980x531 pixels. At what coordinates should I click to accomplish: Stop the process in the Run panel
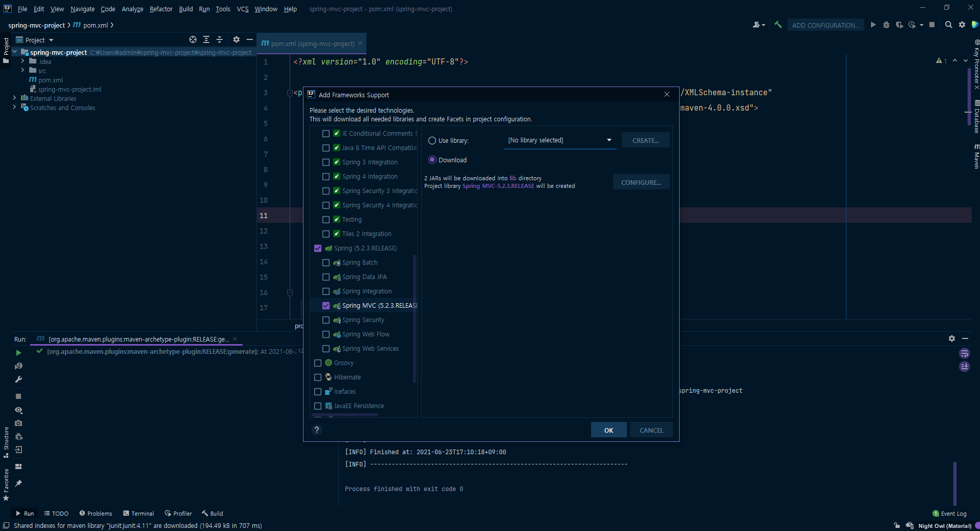18,396
